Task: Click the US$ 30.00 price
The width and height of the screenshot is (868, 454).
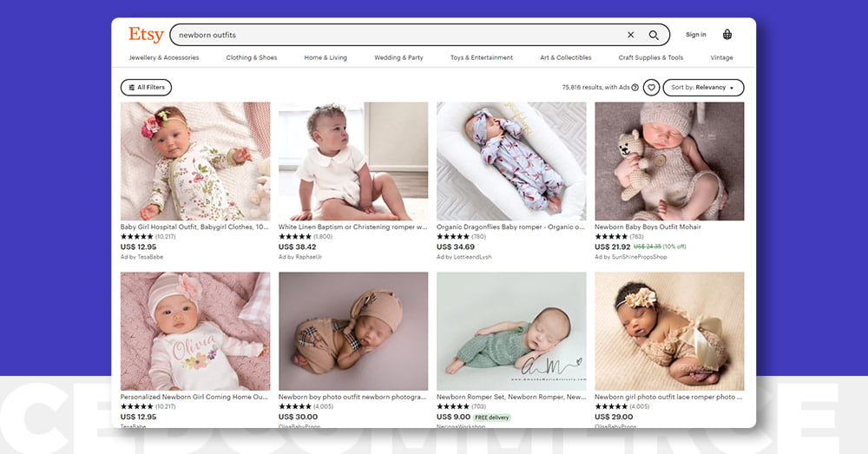Action: (299, 417)
